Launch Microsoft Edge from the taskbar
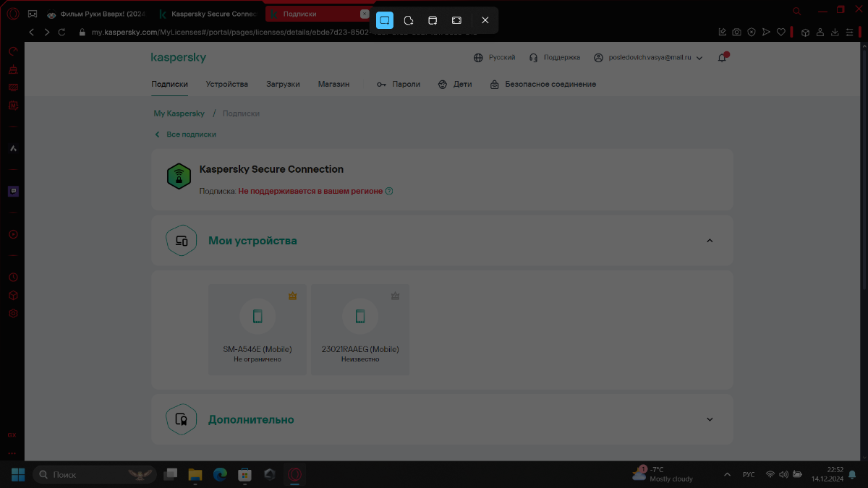868x488 pixels. [x=220, y=474]
